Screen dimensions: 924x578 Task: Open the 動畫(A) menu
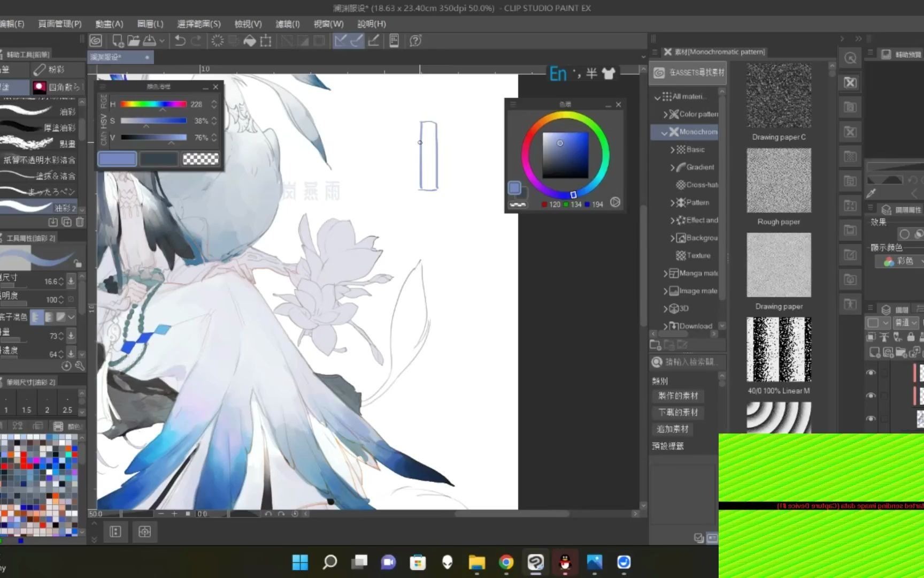(109, 24)
